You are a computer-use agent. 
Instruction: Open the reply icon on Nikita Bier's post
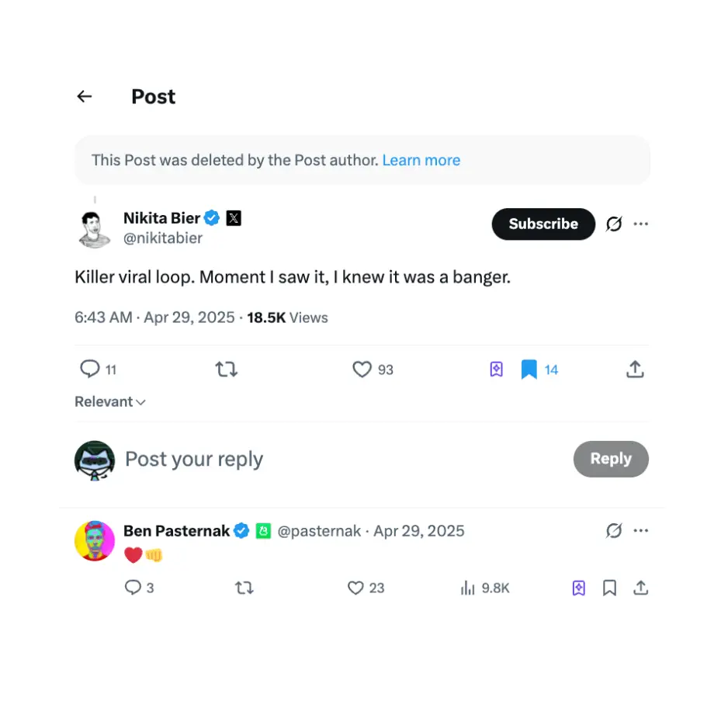click(91, 370)
